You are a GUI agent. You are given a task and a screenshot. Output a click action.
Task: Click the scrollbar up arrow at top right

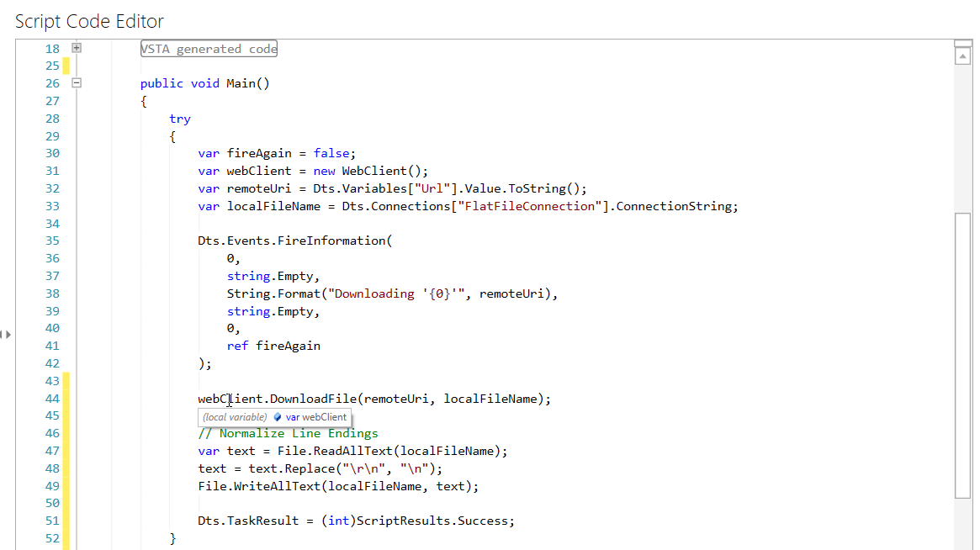(x=963, y=56)
